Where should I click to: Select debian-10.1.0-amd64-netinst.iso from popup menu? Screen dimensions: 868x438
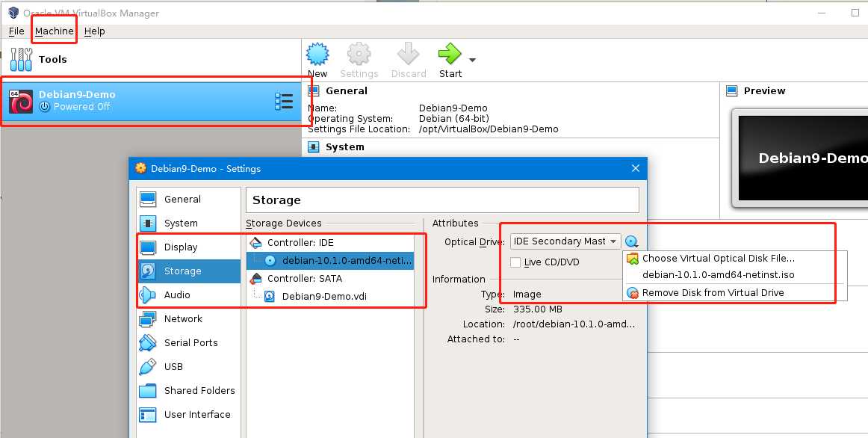[x=734, y=274]
